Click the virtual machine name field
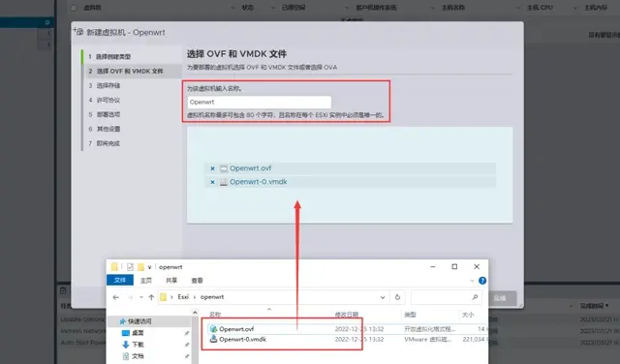This screenshot has width=620, height=364. 260,102
